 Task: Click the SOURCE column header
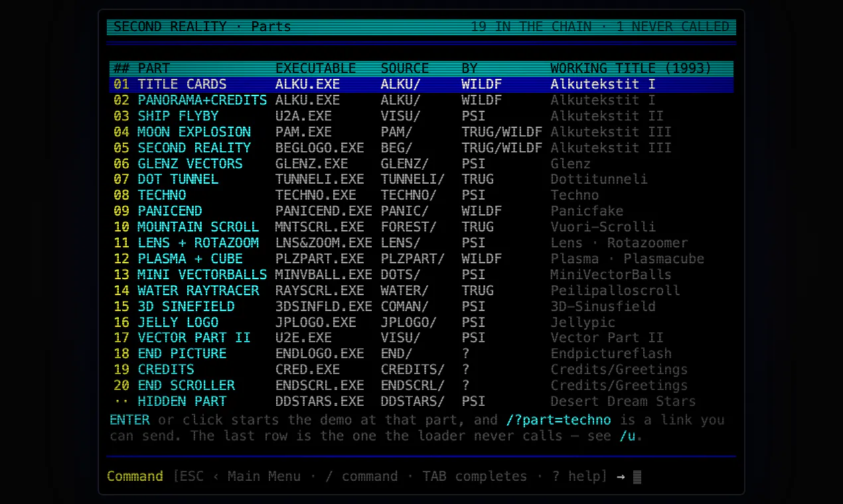(x=405, y=68)
